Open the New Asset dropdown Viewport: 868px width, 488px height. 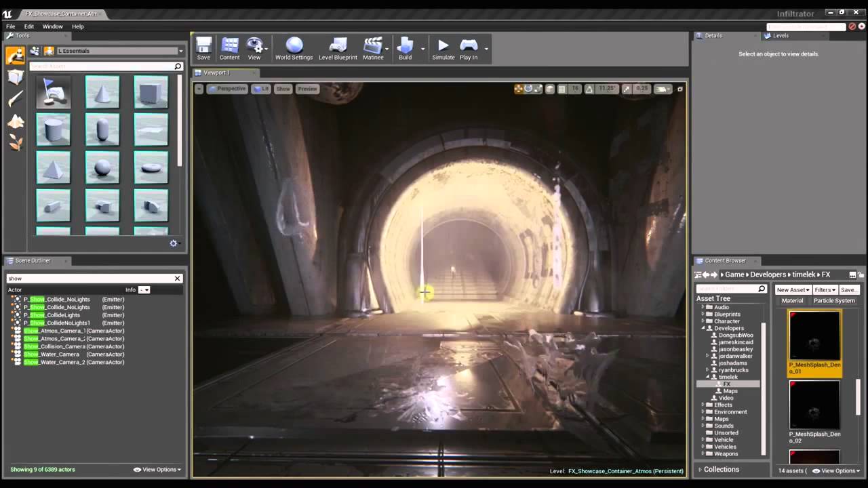click(x=793, y=290)
